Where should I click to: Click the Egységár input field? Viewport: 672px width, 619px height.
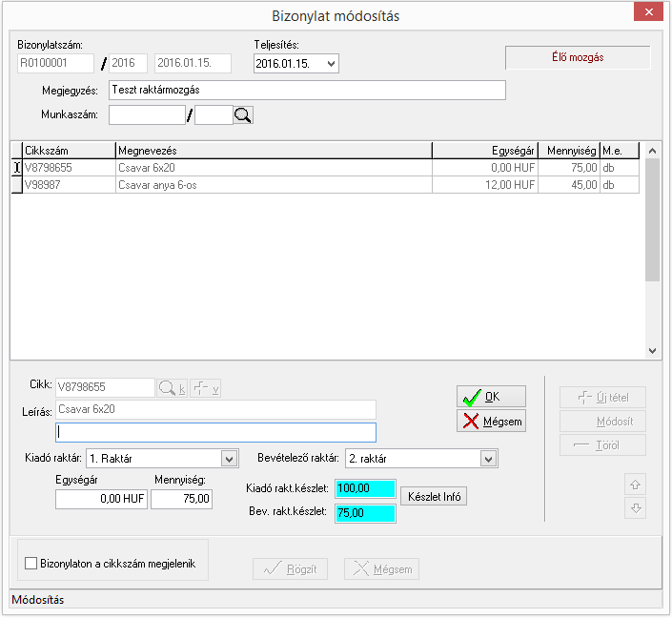tap(102, 499)
